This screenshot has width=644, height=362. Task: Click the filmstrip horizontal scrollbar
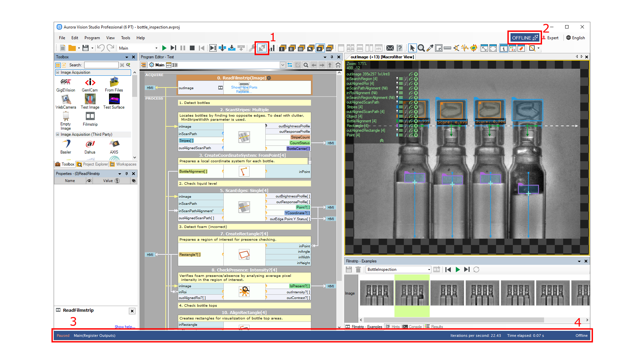click(453, 320)
